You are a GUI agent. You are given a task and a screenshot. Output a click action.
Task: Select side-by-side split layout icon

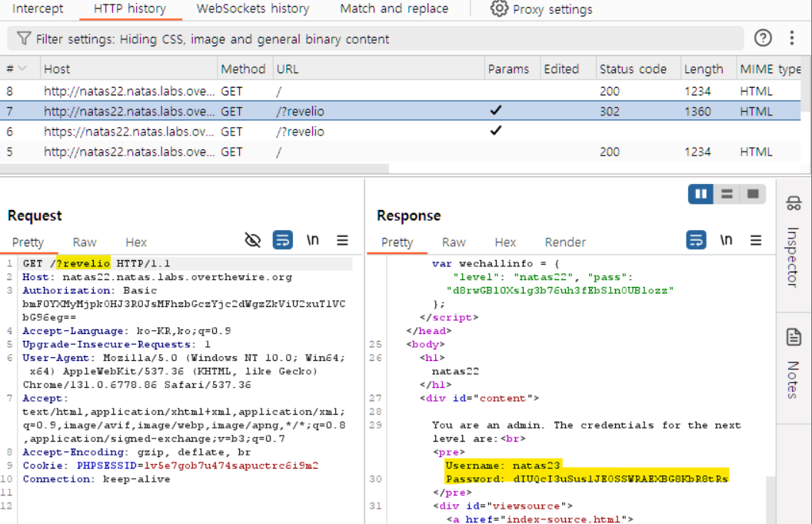pyautogui.click(x=701, y=194)
